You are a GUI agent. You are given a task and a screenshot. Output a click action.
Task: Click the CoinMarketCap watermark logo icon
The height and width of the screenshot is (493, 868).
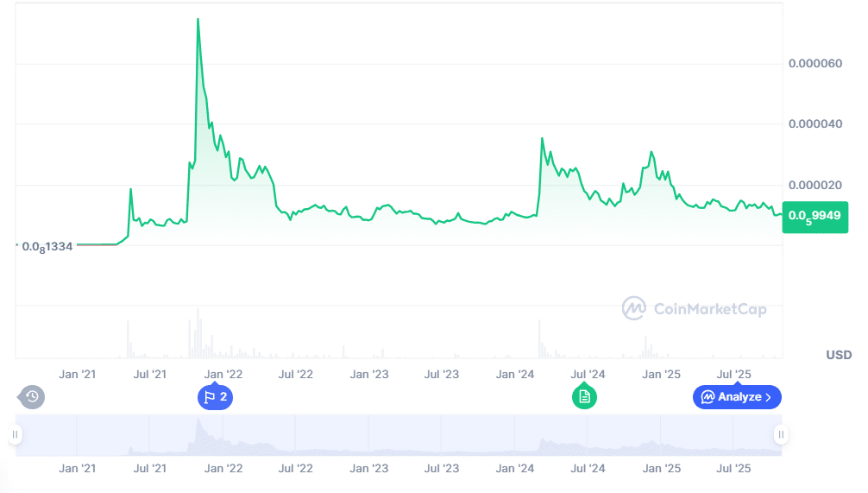635,308
